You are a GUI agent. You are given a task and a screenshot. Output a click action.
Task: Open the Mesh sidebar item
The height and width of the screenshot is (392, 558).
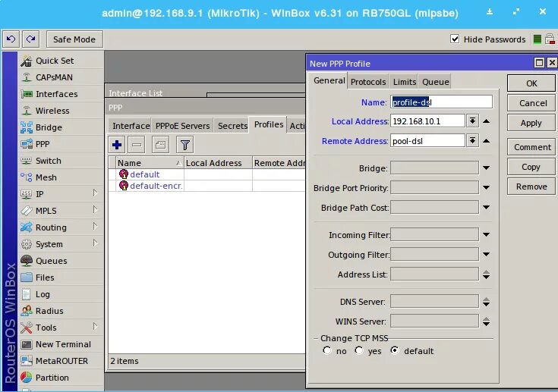pos(61,177)
